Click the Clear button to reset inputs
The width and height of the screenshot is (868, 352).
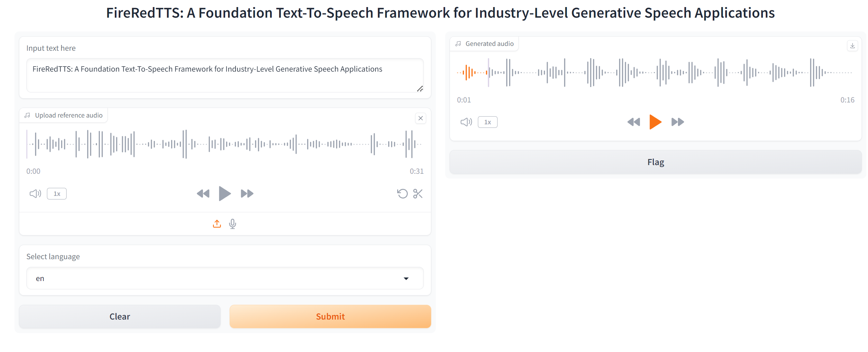[x=120, y=316]
